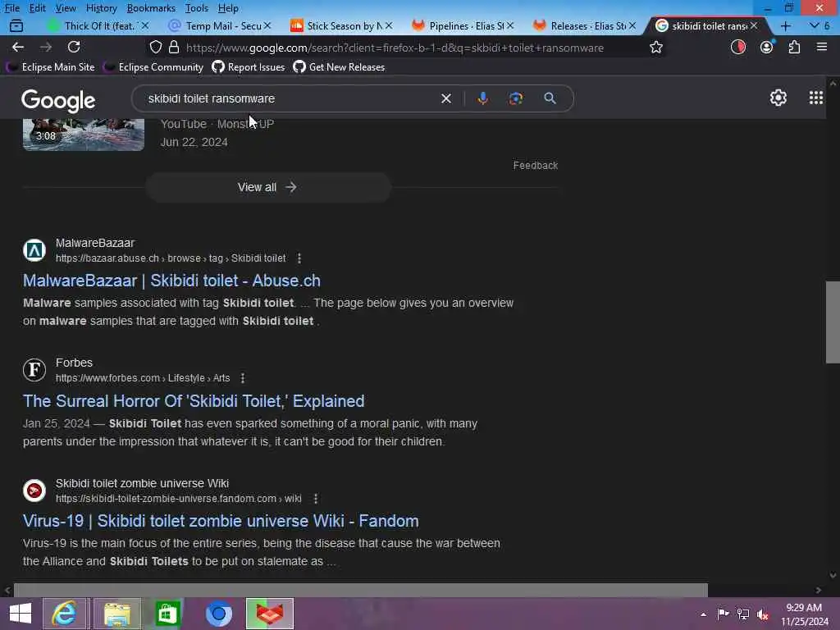The width and height of the screenshot is (840, 630).
Task: Open the Action Center flag icon in the tray
Action: pyautogui.click(x=723, y=614)
